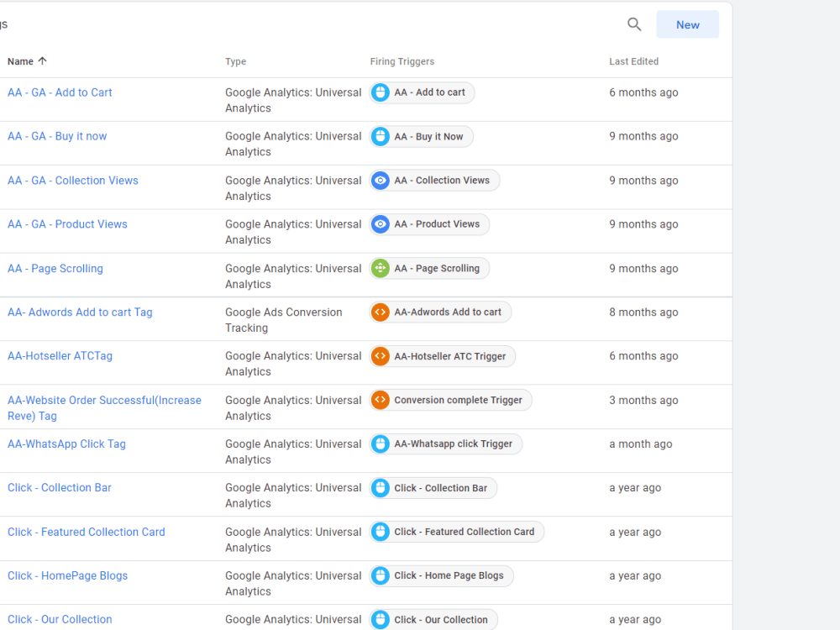Click the AA - Product Views trigger eye icon
The width and height of the screenshot is (840, 630).
click(x=381, y=224)
